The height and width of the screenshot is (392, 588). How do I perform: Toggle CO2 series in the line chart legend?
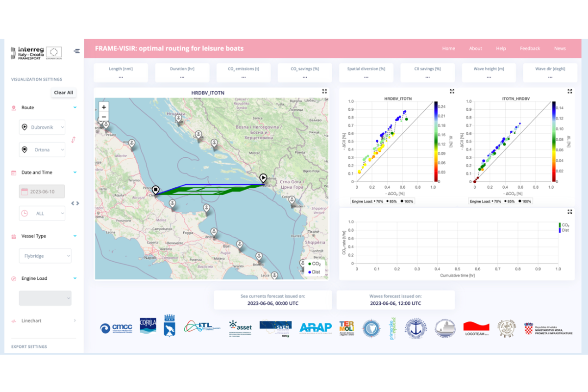564,225
